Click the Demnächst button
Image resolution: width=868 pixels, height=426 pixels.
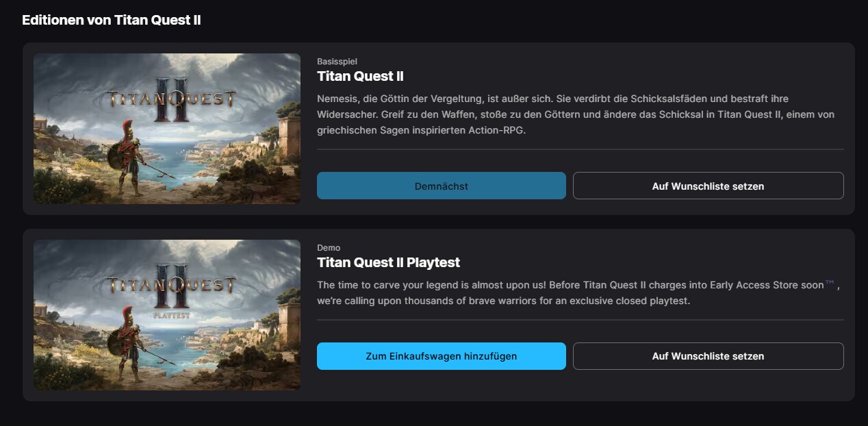coord(441,186)
